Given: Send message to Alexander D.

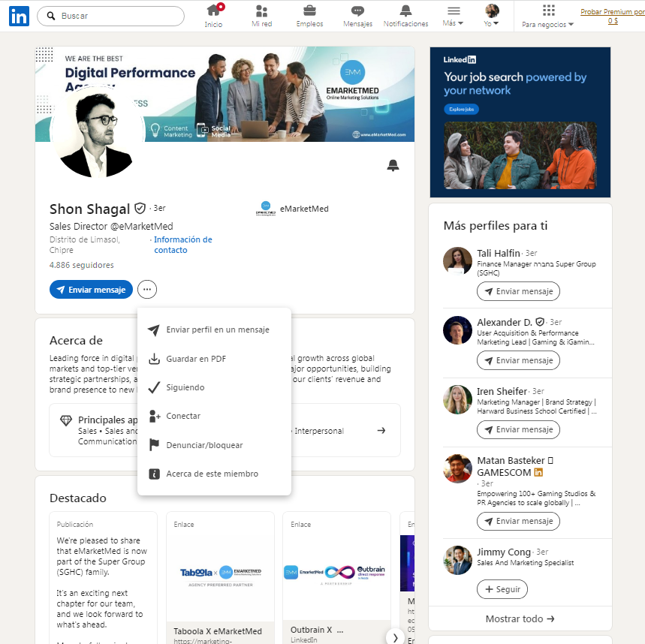Looking at the screenshot, I should 518,360.
